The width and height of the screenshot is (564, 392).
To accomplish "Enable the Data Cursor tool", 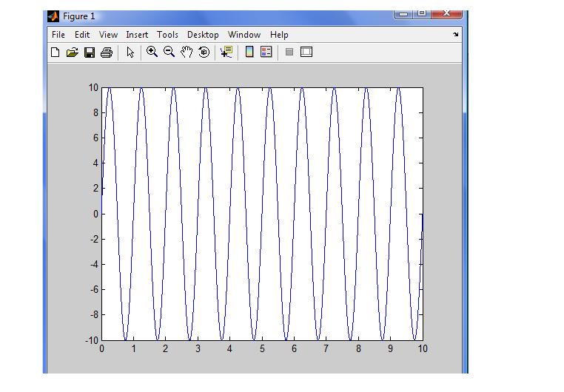I will tap(226, 52).
